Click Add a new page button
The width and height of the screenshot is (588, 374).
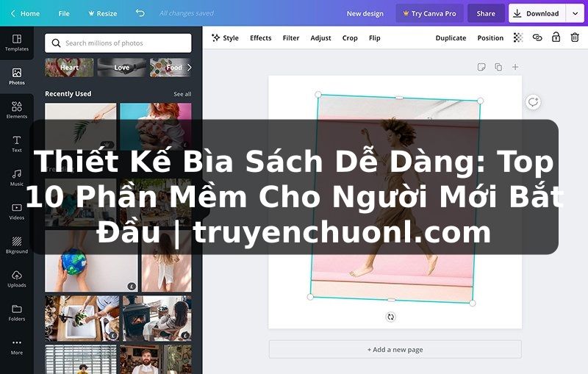click(x=395, y=349)
